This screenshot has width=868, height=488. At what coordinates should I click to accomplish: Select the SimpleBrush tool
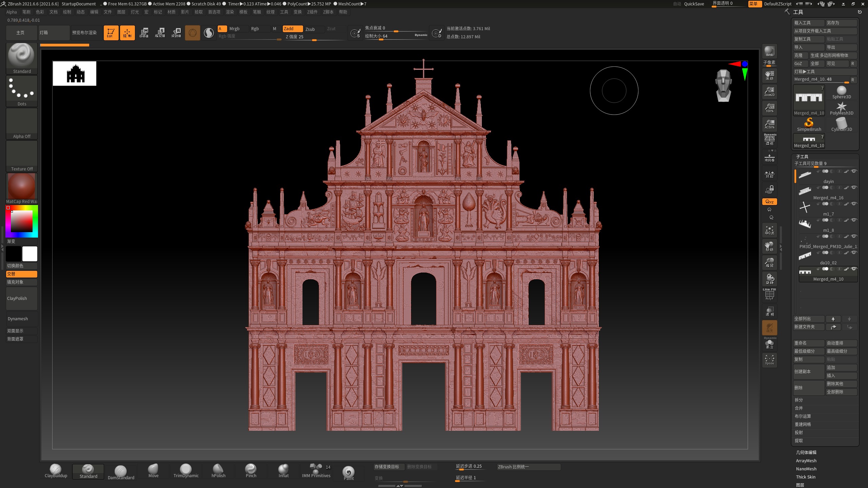(809, 125)
